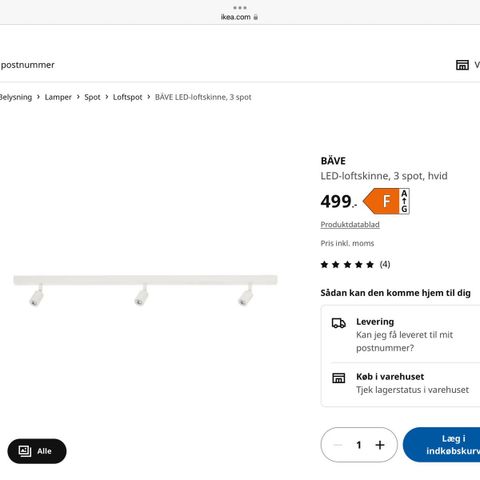
Task: Decrease quantity with the minus icon
Action: coord(338,445)
